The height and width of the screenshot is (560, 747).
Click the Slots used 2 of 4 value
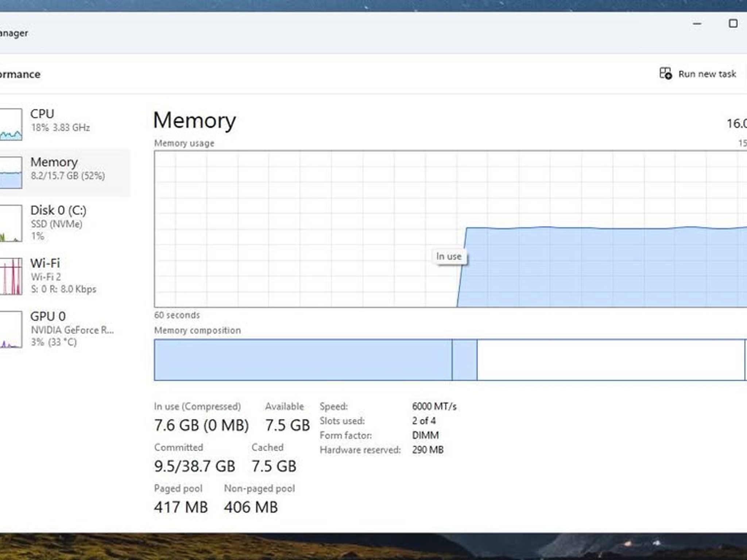click(424, 421)
